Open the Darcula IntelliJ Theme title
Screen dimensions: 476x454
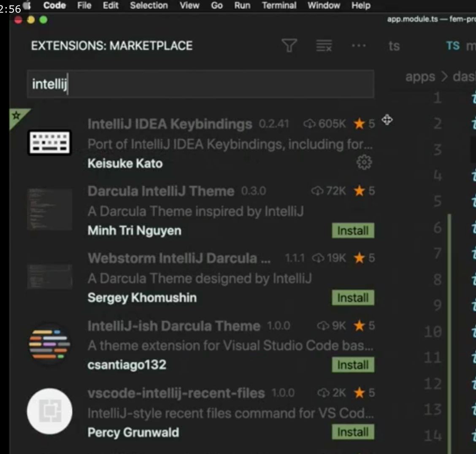pos(161,191)
